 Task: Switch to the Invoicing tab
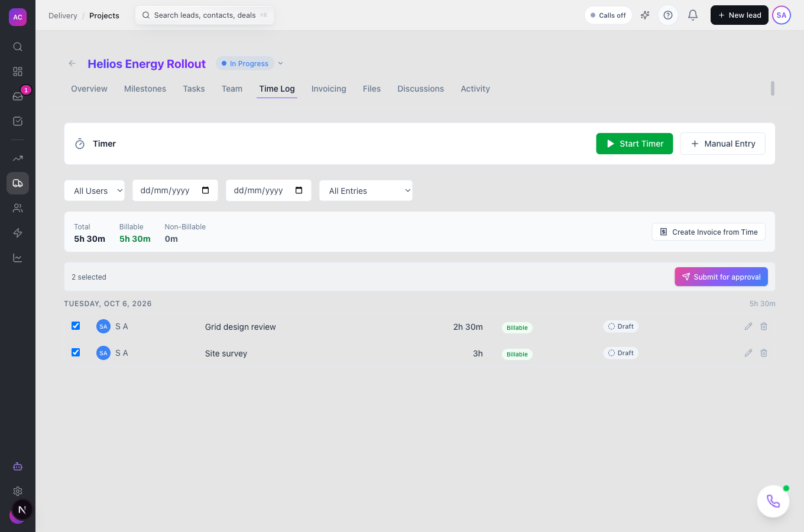coord(329,89)
